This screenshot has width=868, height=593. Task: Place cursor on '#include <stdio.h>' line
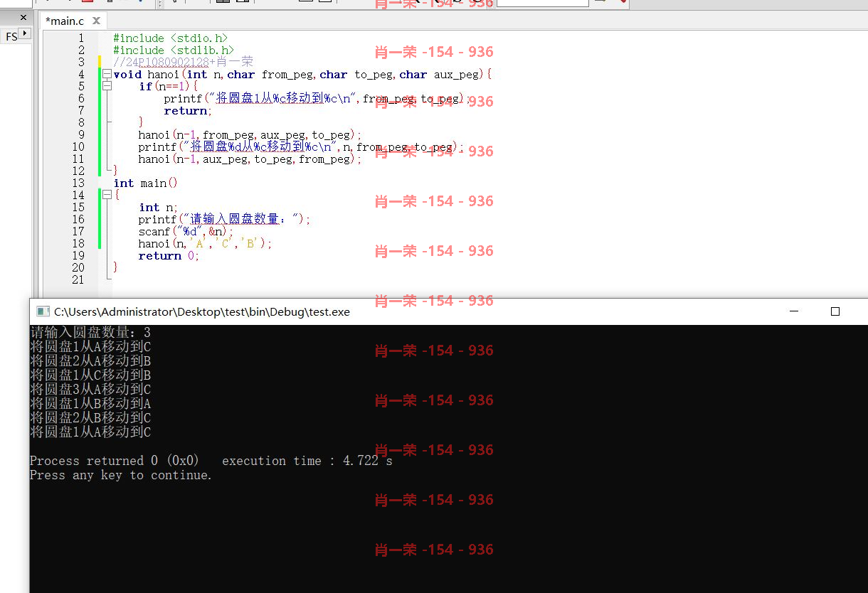click(x=171, y=38)
